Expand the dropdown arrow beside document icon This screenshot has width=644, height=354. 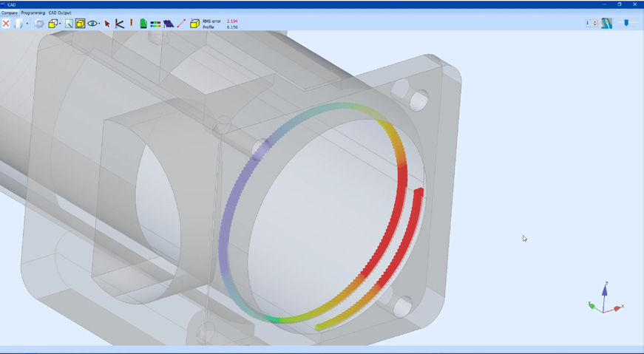pos(27,24)
